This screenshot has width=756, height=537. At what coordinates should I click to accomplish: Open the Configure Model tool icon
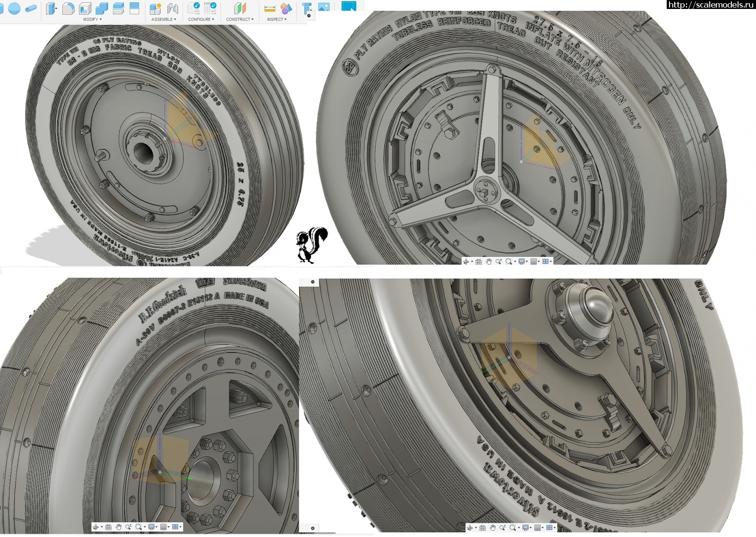(x=194, y=8)
